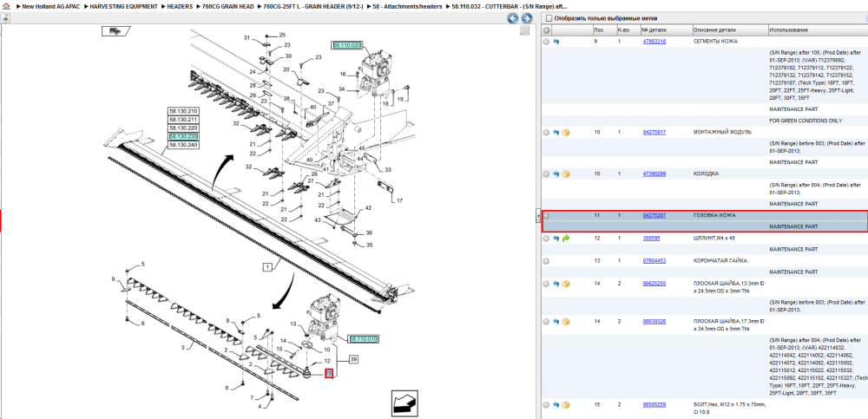Viewport: 868px width, 419px height.
Task: Click blue replacement arrow for part 47983318
Action: (x=556, y=42)
